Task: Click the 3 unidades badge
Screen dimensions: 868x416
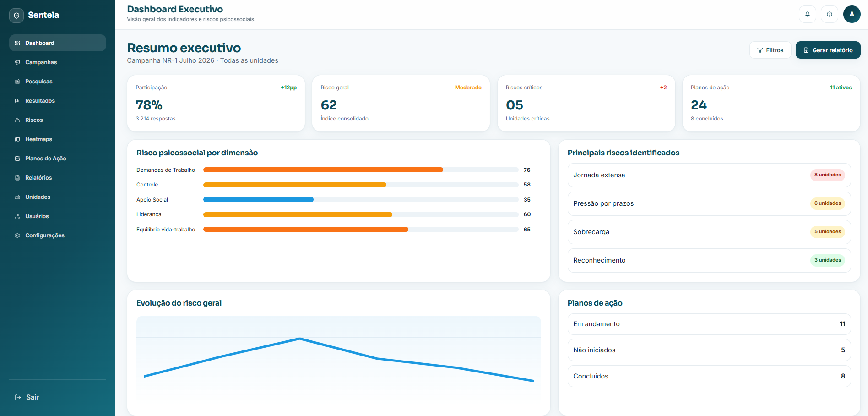Action: pos(828,260)
